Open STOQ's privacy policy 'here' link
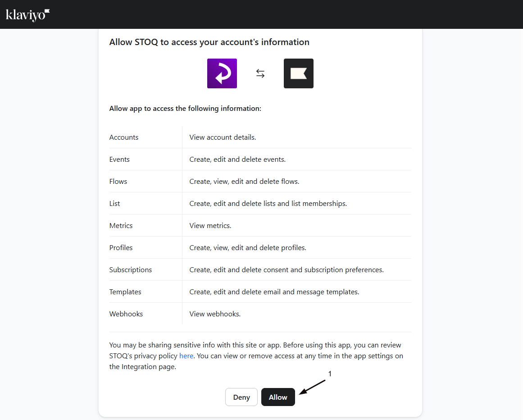The width and height of the screenshot is (523, 420). [186, 356]
